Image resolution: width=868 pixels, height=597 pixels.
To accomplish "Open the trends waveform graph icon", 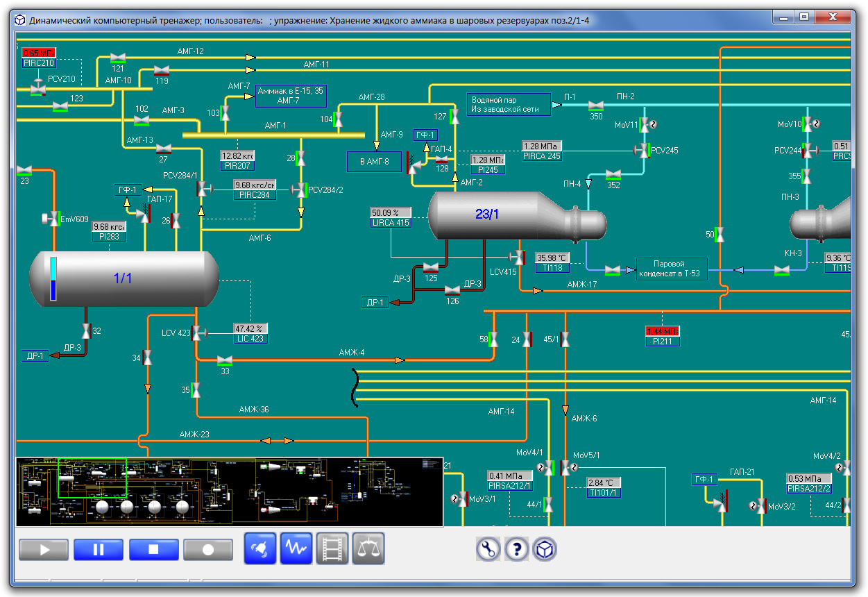I will pyautogui.click(x=297, y=549).
